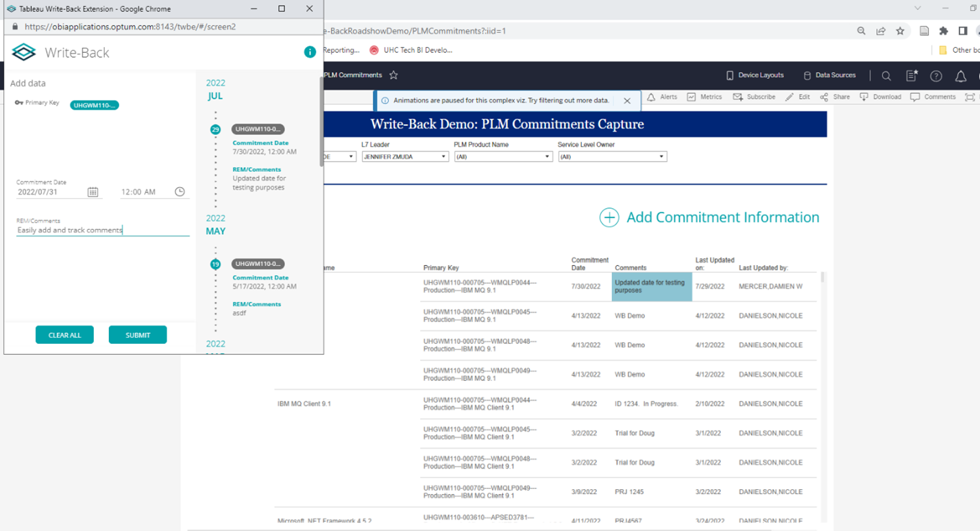Open the calendar picker for Commitment Date
This screenshot has width=980, height=531.
coord(93,191)
